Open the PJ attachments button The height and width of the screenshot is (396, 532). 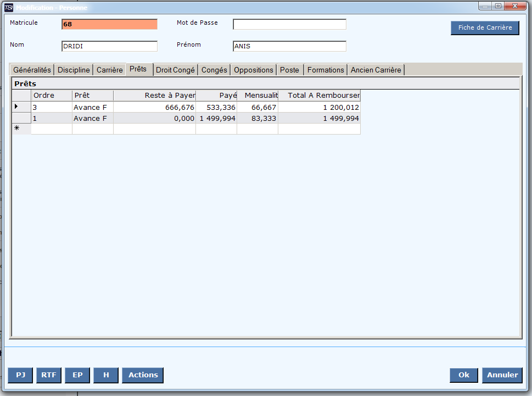(x=20, y=375)
